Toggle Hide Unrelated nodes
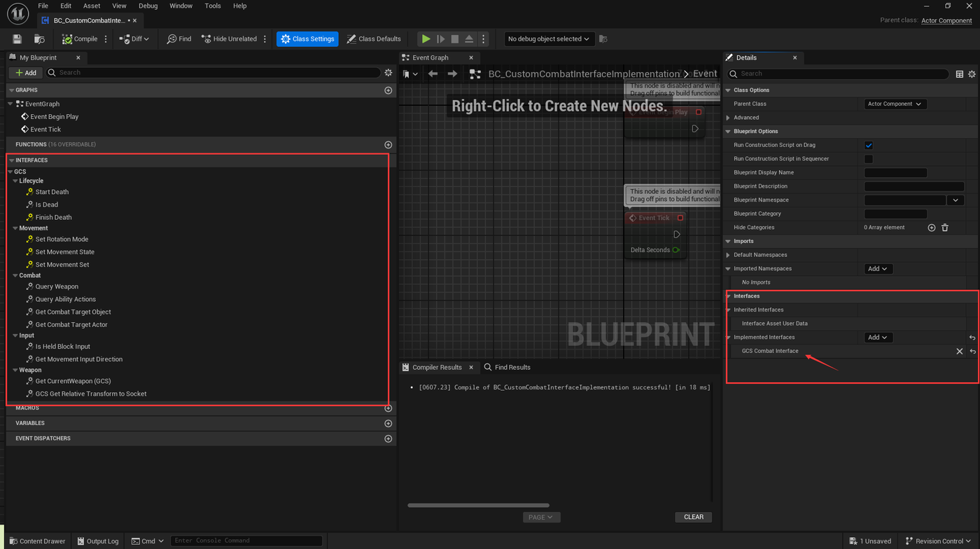This screenshot has height=549, width=980. point(229,39)
